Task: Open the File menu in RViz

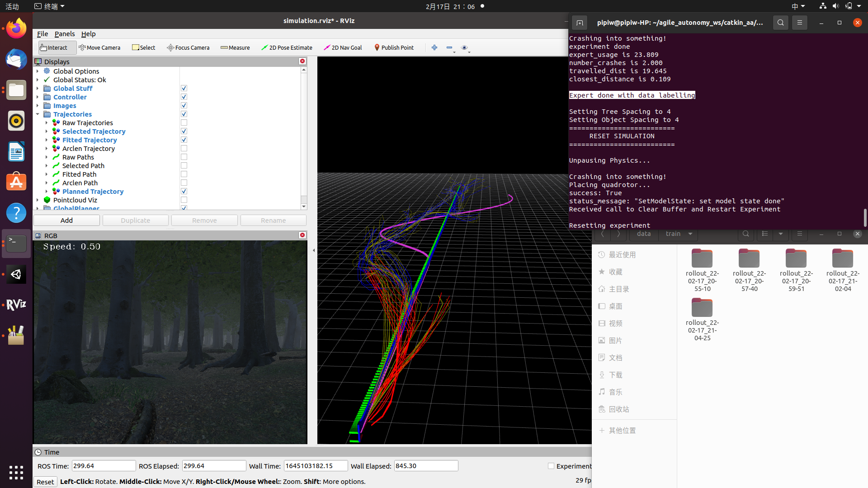Action: point(42,34)
